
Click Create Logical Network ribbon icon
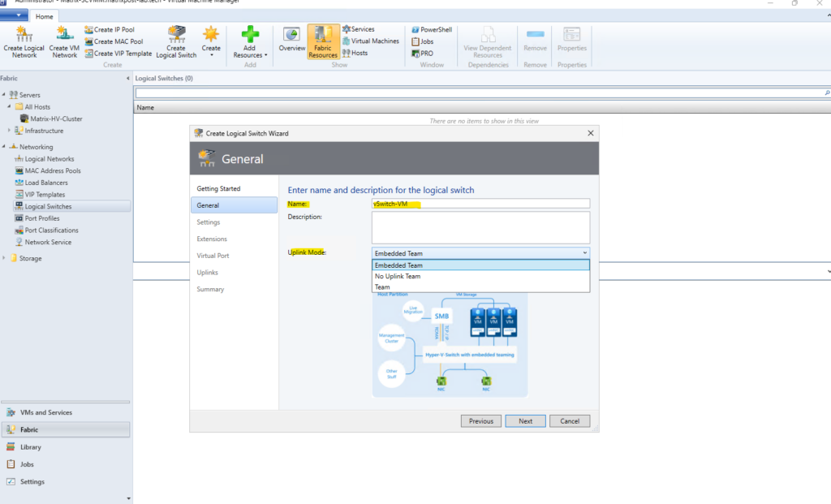point(24,42)
